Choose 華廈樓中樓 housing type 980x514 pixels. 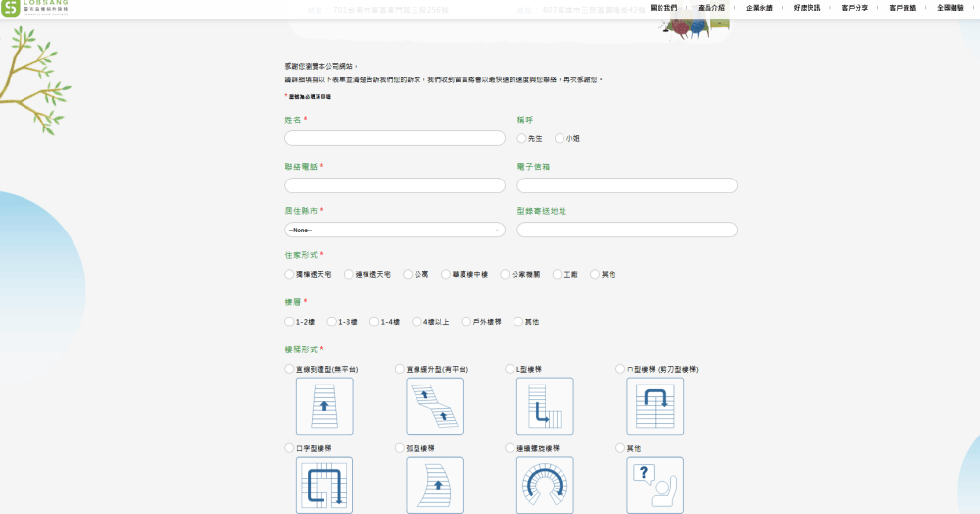pyautogui.click(x=446, y=274)
